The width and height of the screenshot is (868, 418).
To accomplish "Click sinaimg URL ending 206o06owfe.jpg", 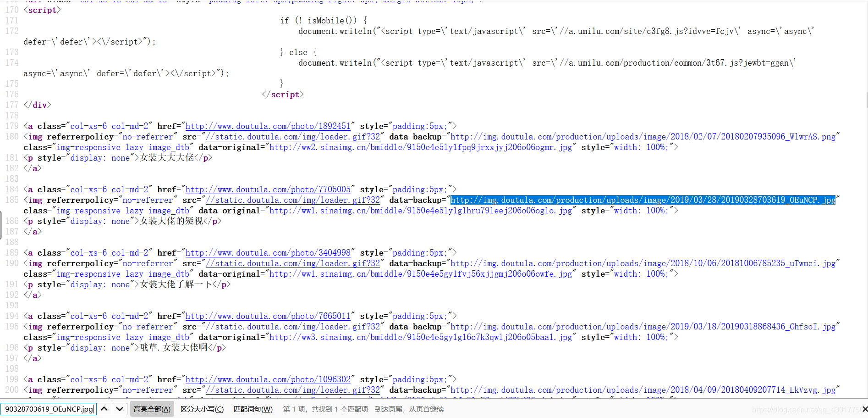I will (x=421, y=274).
